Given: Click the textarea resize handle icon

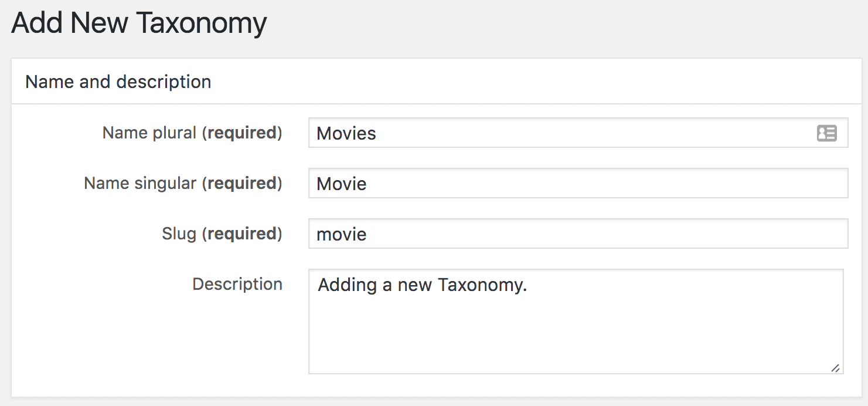Looking at the screenshot, I should click(836, 368).
